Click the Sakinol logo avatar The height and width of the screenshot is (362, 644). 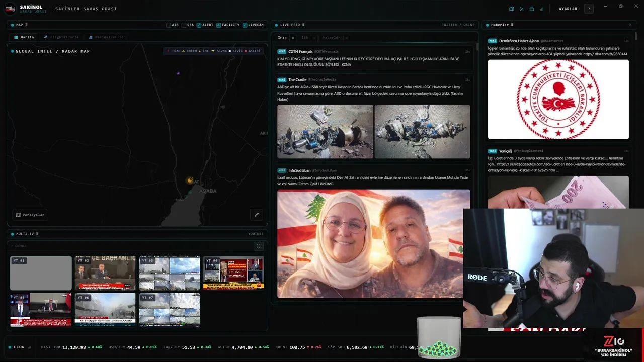(x=10, y=9)
